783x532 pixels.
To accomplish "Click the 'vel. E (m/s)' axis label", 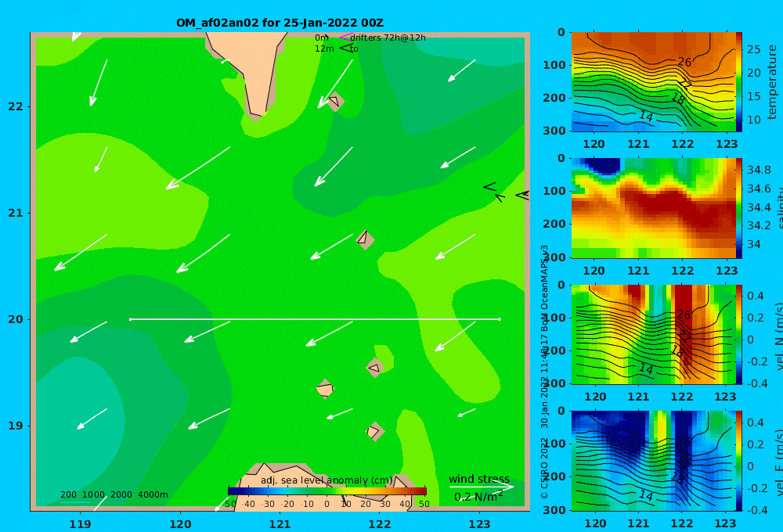I will (x=779, y=462).
